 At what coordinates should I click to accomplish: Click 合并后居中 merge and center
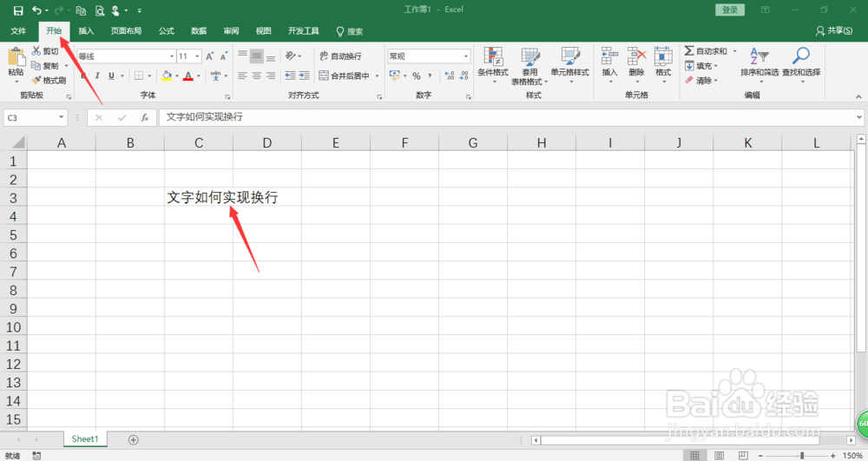coord(344,76)
